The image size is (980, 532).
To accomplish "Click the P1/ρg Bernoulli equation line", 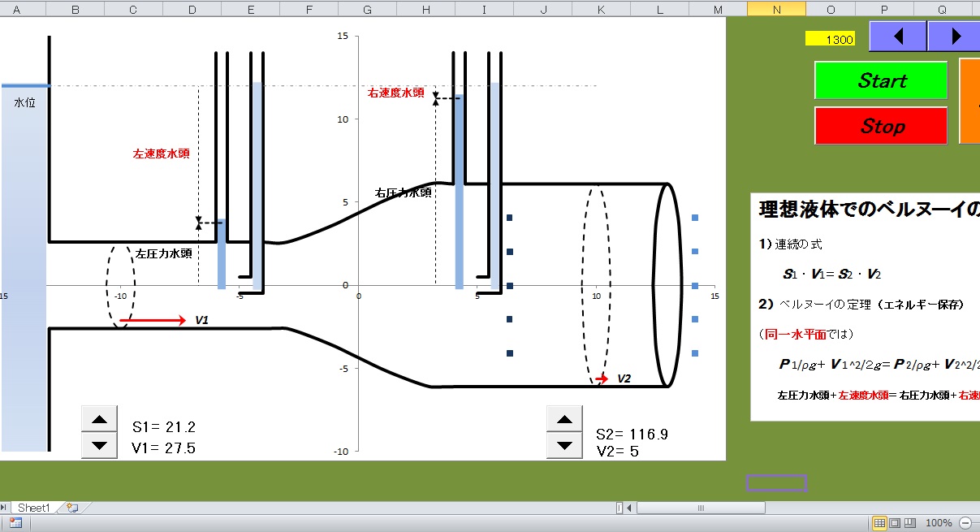I will click(x=879, y=364).
